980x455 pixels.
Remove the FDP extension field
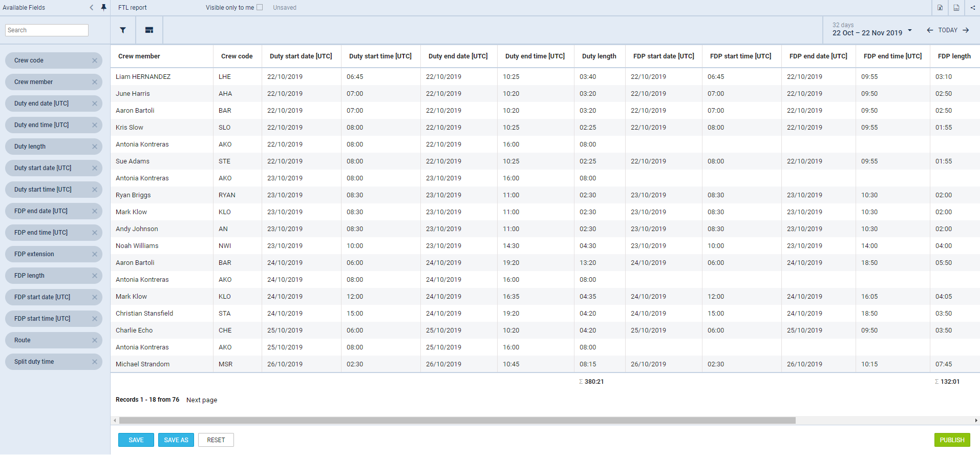94,254
